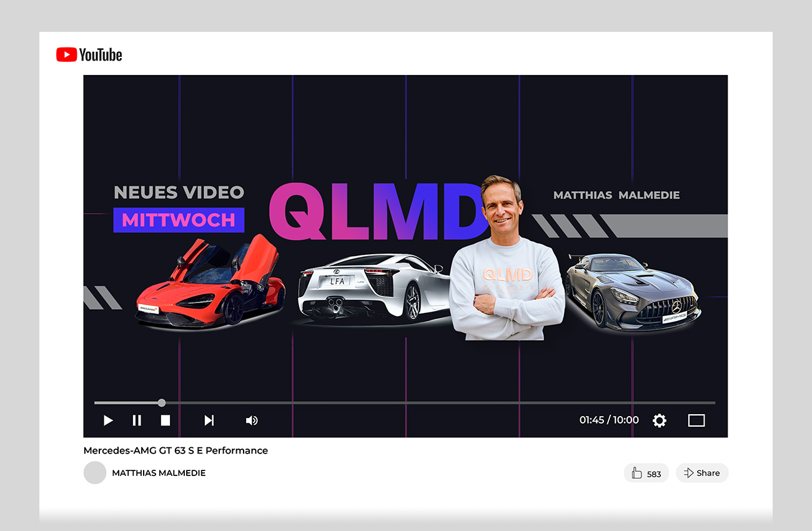Image resolution: width=812 pixels, height=531 pixels.
Task: Seek to middle of progress bar
Action: pos(405,403)
